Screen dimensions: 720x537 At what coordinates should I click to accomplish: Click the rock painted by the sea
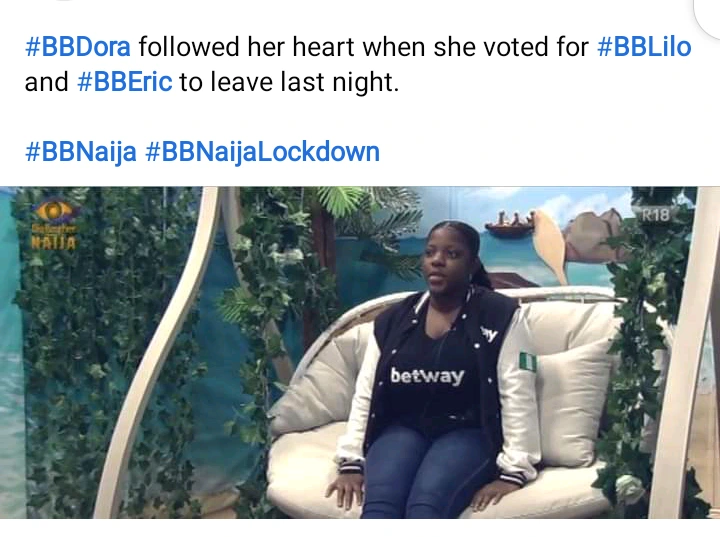pos(595,236)
